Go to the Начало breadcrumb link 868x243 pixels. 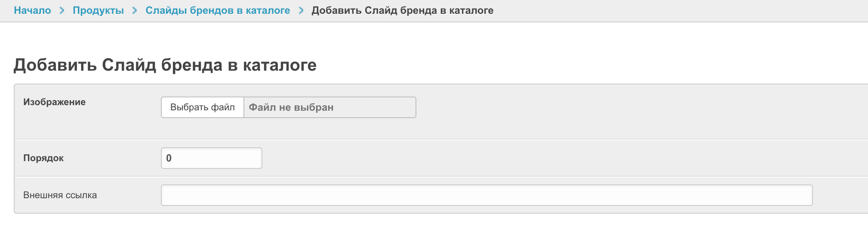tap(32, 10)
